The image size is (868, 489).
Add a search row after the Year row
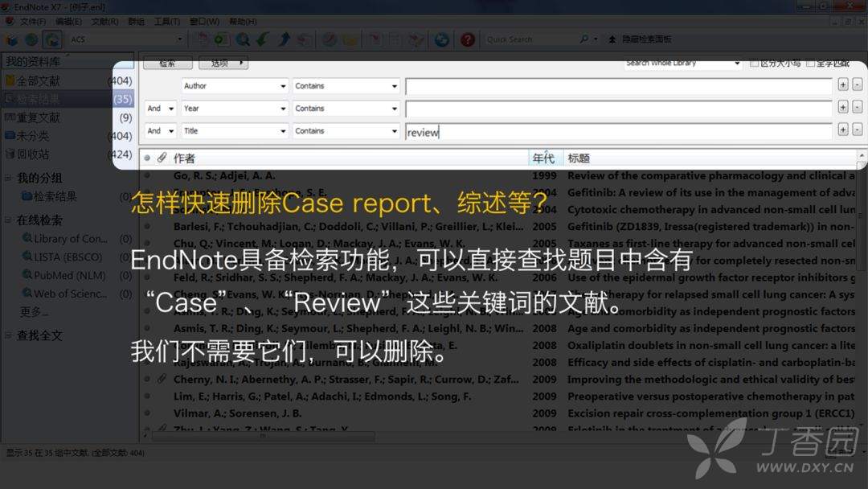click(842, 107)
